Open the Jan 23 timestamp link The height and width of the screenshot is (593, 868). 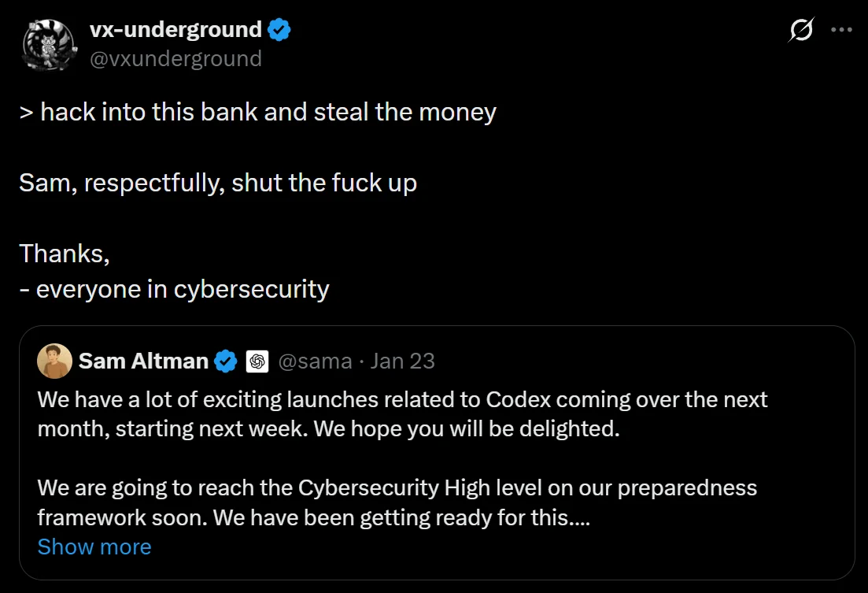[x=403, y=361]
